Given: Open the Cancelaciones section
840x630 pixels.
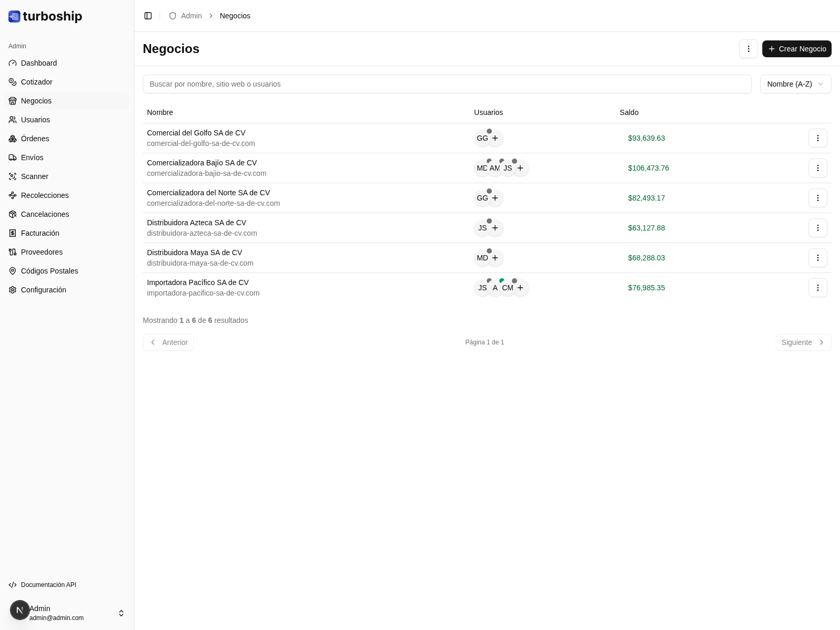Looking at the screenshot, I should pos(45,214).
